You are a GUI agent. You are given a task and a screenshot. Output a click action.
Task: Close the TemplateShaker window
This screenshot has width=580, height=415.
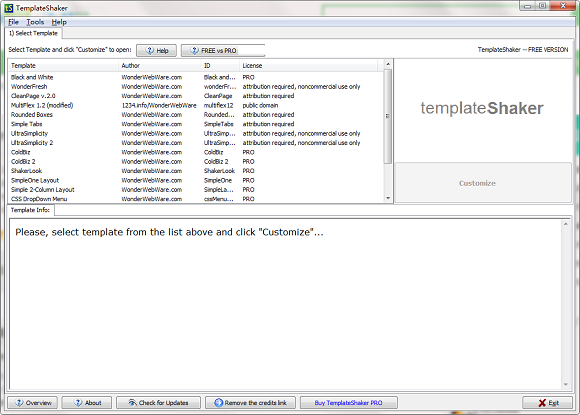[563, 6]
